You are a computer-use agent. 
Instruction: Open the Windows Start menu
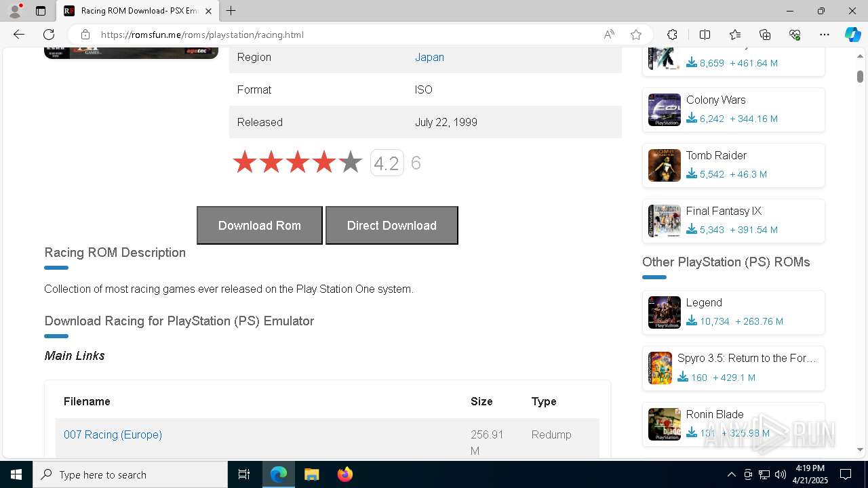pos(16,474)
